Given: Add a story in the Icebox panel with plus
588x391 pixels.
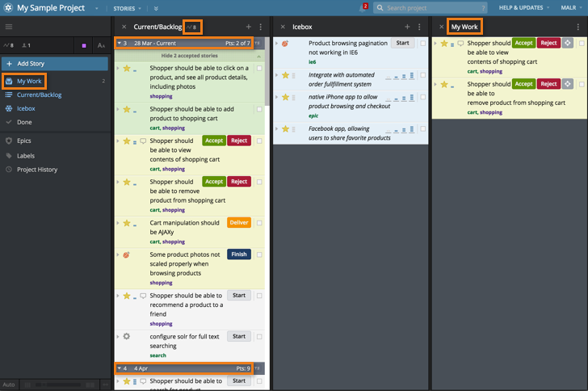Looking at the screenshot, I should (x=407, y=27).
